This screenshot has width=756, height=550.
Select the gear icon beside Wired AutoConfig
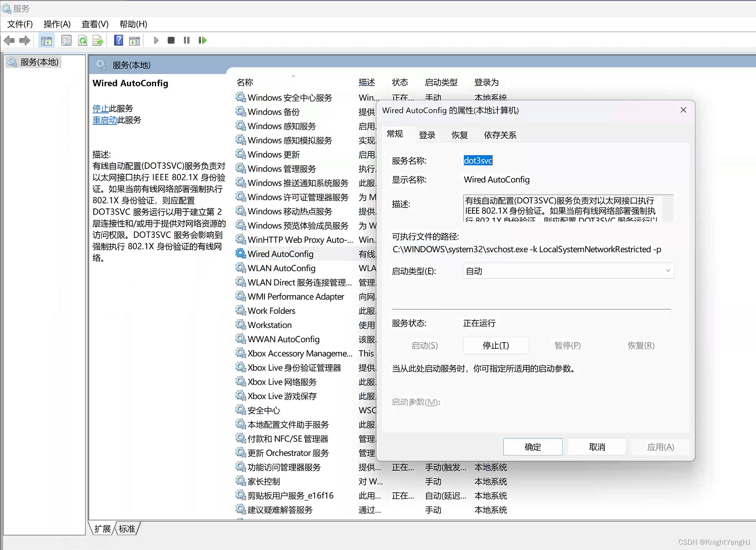click(241, 253)
